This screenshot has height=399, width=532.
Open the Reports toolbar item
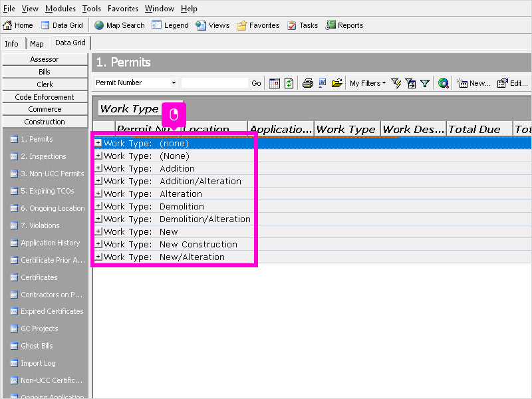(344, 25)
